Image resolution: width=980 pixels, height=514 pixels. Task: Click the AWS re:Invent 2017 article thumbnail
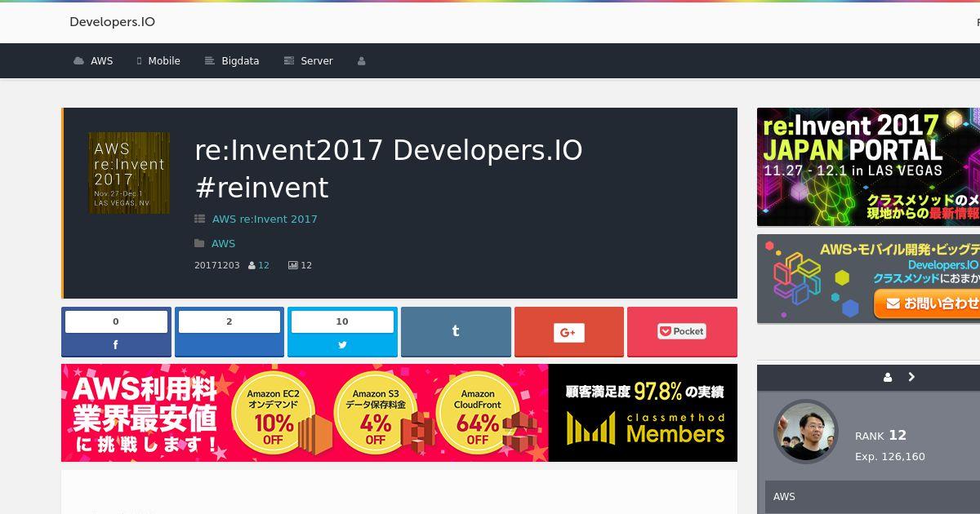pos(129,173)
